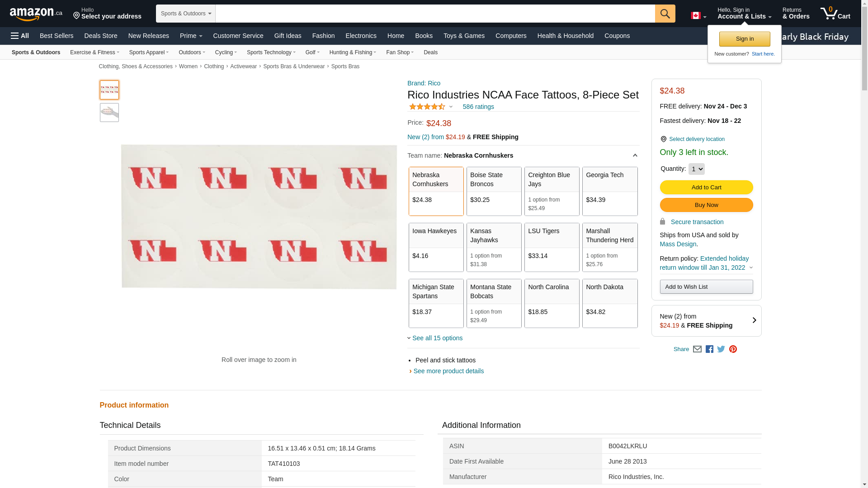
Task: Choose the Iowa Hawkeyes team option
Action: [x=436, y=247]
